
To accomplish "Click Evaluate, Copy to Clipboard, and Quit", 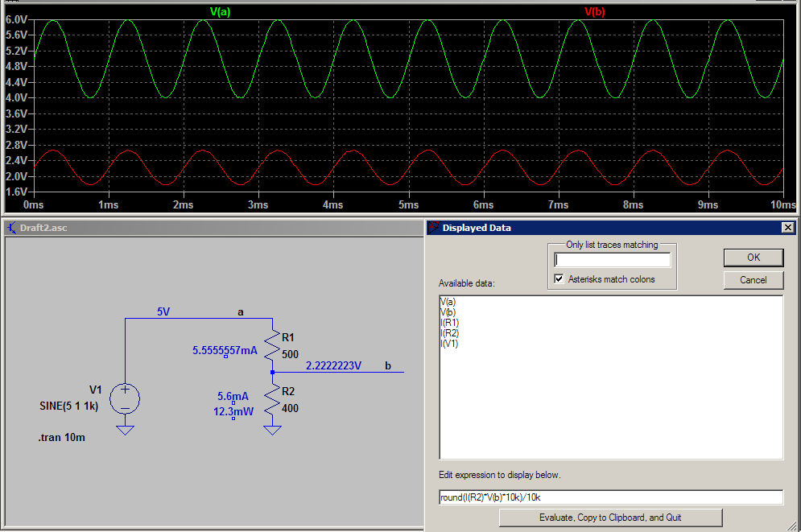I will tap(610, 518).
